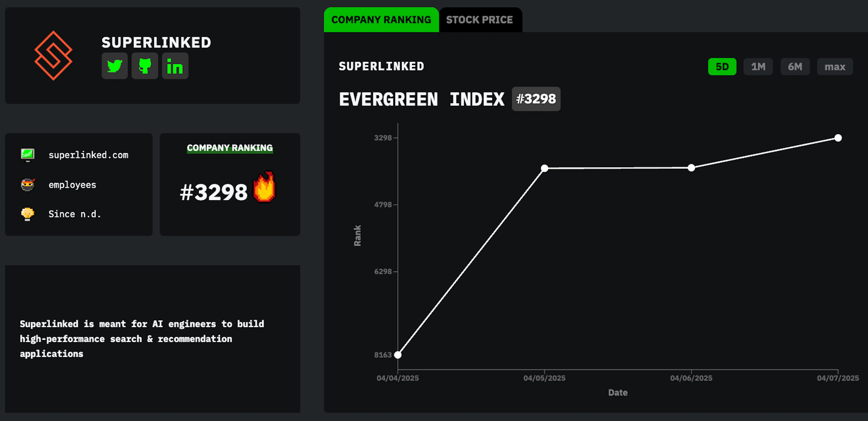
Task: Click the 04/07/2025 x-axis date label
Action: [838, 378]
